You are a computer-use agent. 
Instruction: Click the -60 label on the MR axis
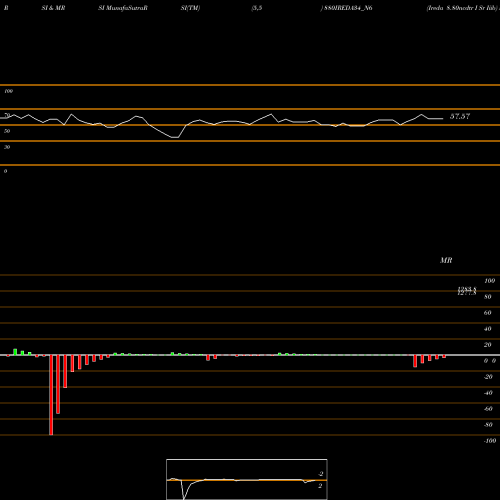pyautogui.click(x=488, y=409)
